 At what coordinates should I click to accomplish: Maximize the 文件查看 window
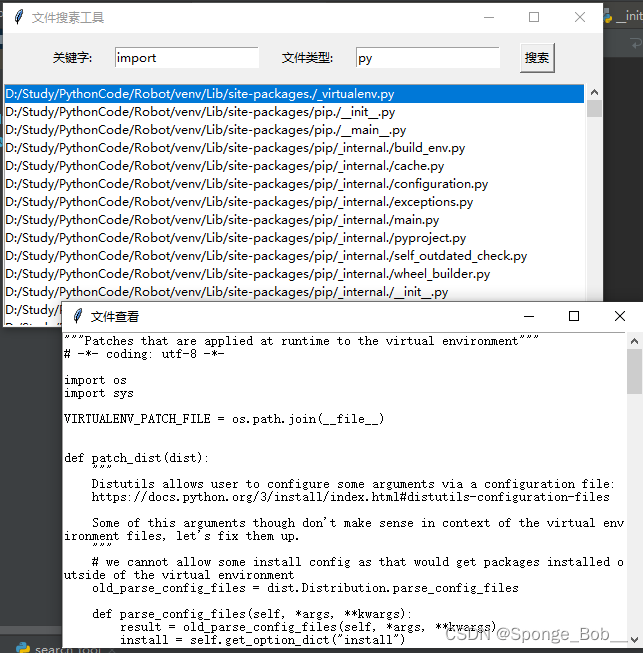(574, 316)
